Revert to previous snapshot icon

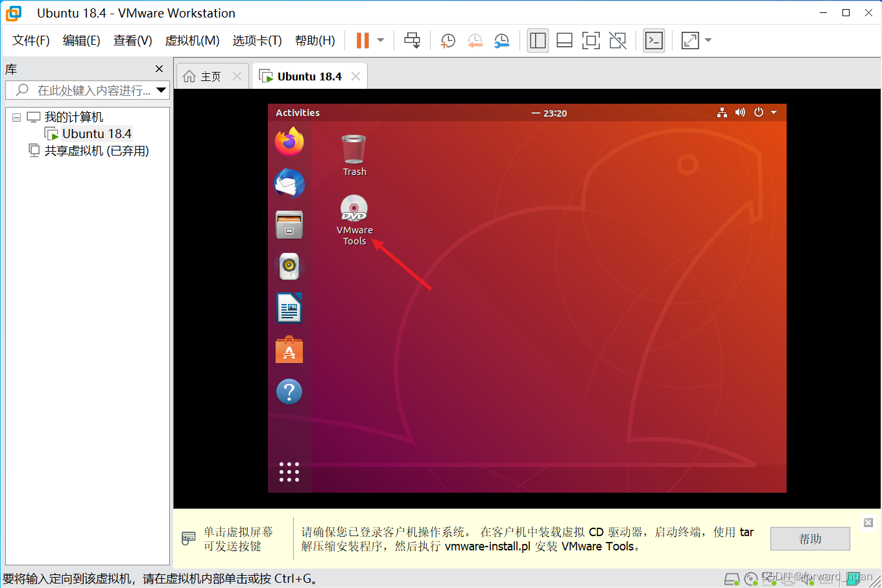click(475, 41)
